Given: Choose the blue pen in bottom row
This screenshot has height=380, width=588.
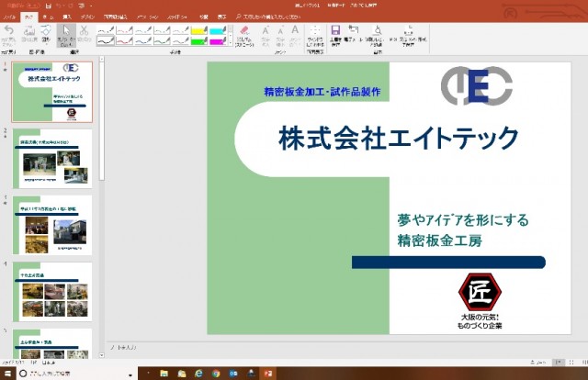Looking at the screenshot, I should pyautogui.click(x=143, y=41).
